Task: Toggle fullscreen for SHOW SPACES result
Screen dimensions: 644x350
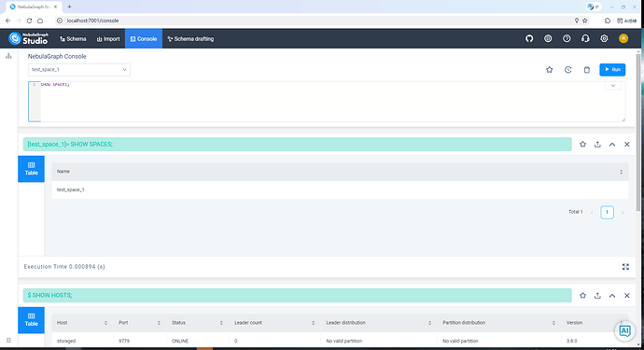Action: point(625,267)
